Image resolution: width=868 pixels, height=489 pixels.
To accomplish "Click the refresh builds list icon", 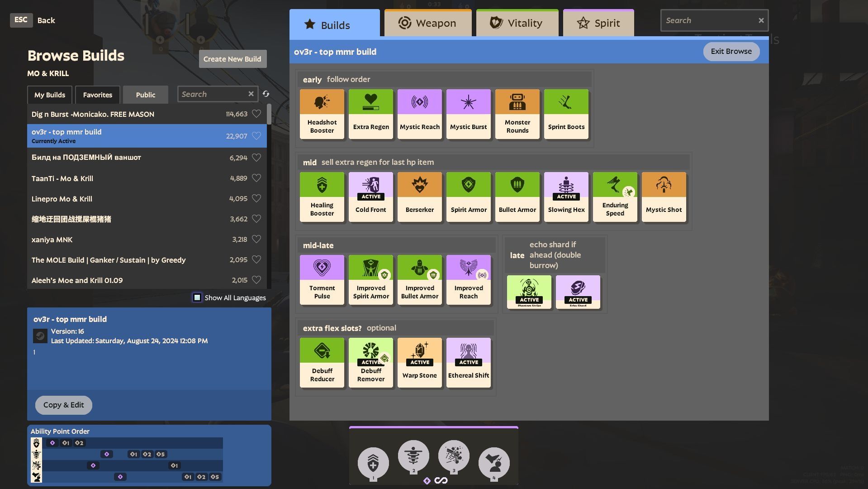I will coord(266,94).
